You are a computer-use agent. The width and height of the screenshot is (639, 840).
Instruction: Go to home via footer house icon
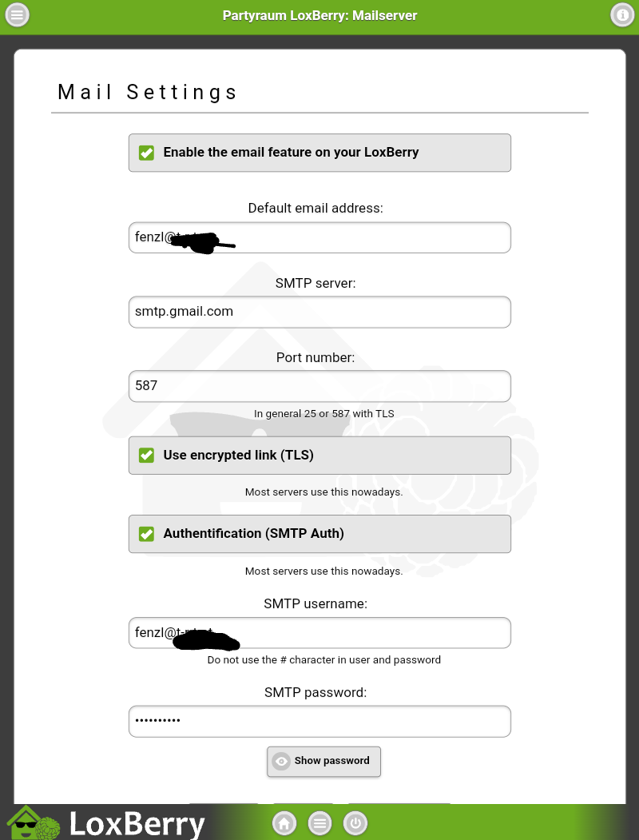tap(284, 823)
